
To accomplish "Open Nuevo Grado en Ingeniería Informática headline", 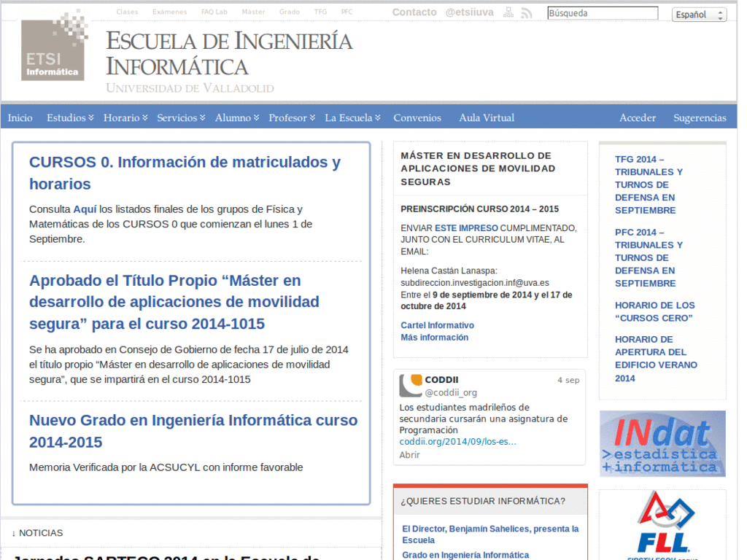I will [x=193, y=431].
